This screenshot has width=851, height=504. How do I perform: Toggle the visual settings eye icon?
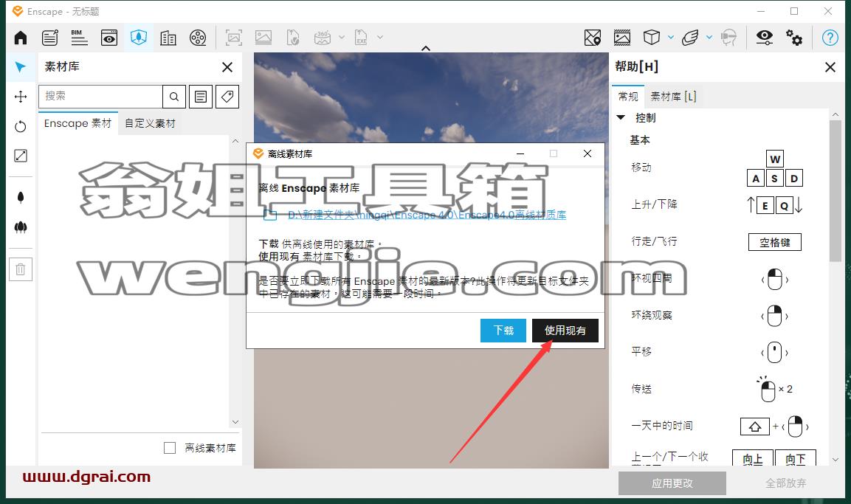point(764,38)
